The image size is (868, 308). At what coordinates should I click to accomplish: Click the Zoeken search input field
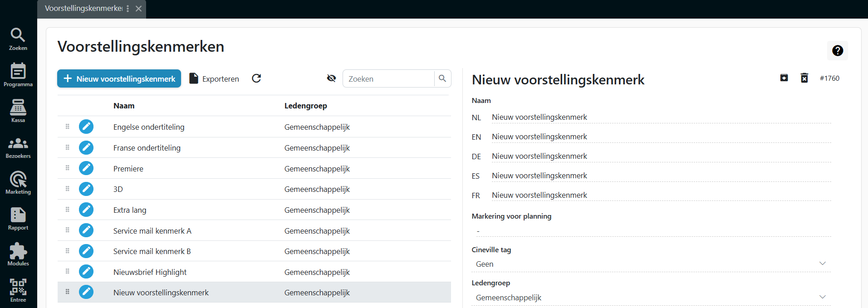pos(388,78)
